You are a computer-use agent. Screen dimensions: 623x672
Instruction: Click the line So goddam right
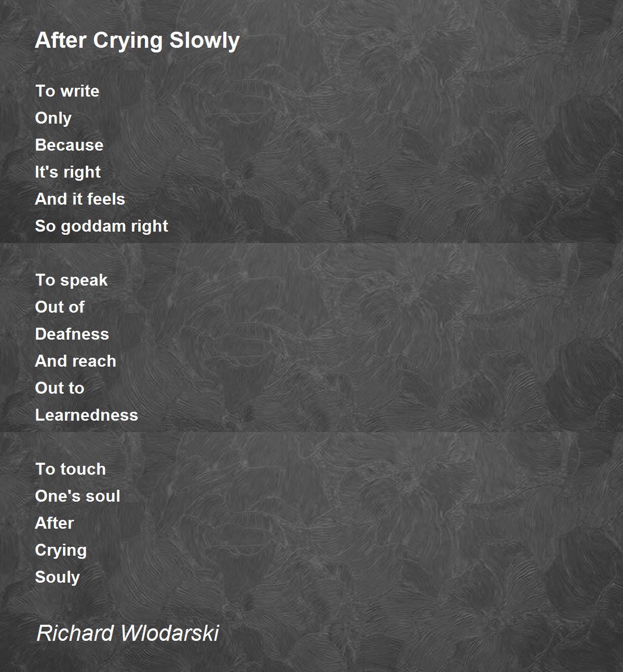(101, 226)
